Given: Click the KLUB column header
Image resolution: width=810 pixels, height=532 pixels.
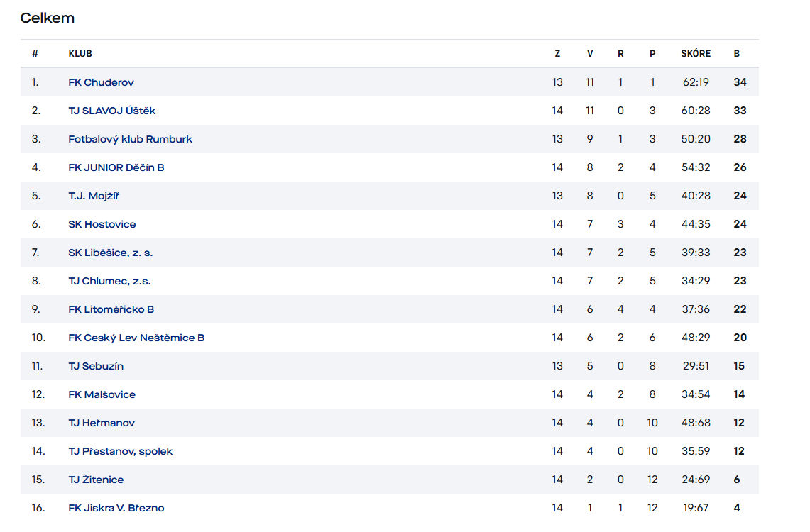Looking at the screenshot, I should point(80,54).
